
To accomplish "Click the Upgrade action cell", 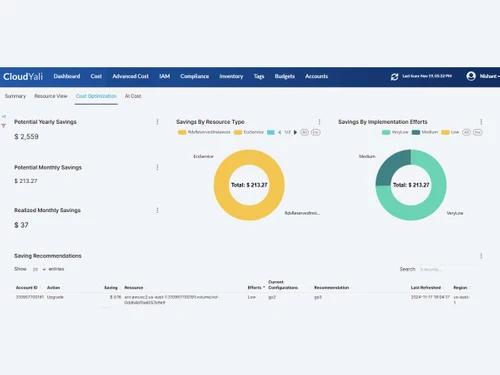I will pyautogui.click(x=55, y=297).
